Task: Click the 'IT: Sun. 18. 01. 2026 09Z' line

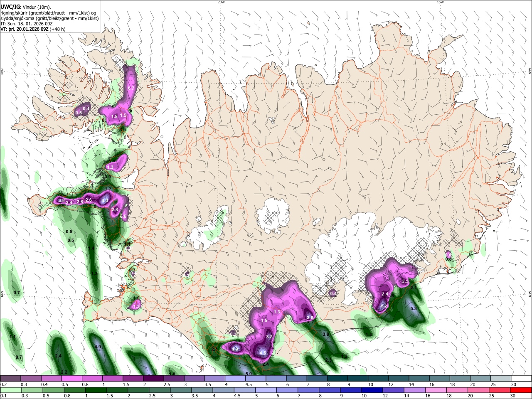Action: click(x=26, y=24)
